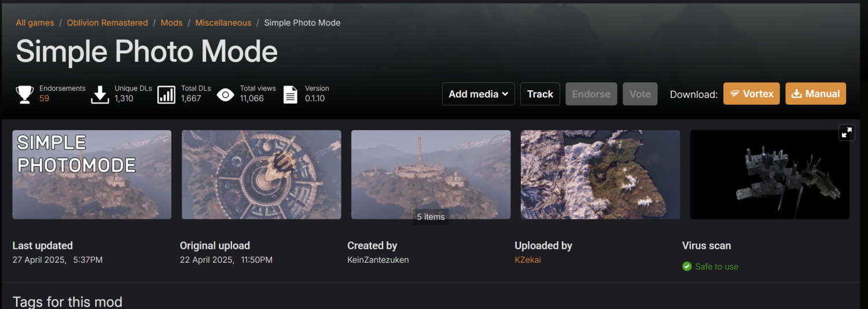View the snowy mountain aerial map thumbnail
Viewport: 868px width, 309px height.
click(x=600, y=174)
